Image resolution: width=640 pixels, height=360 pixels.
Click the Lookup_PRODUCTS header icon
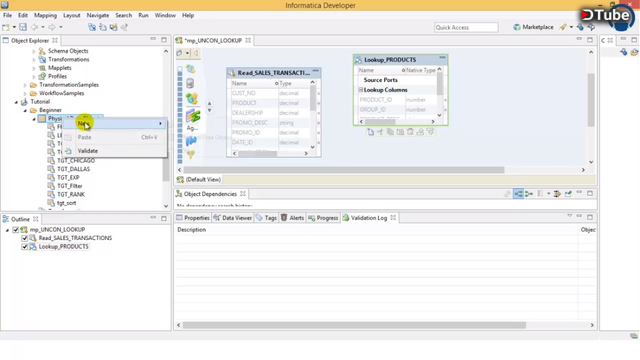coord(358,60)
